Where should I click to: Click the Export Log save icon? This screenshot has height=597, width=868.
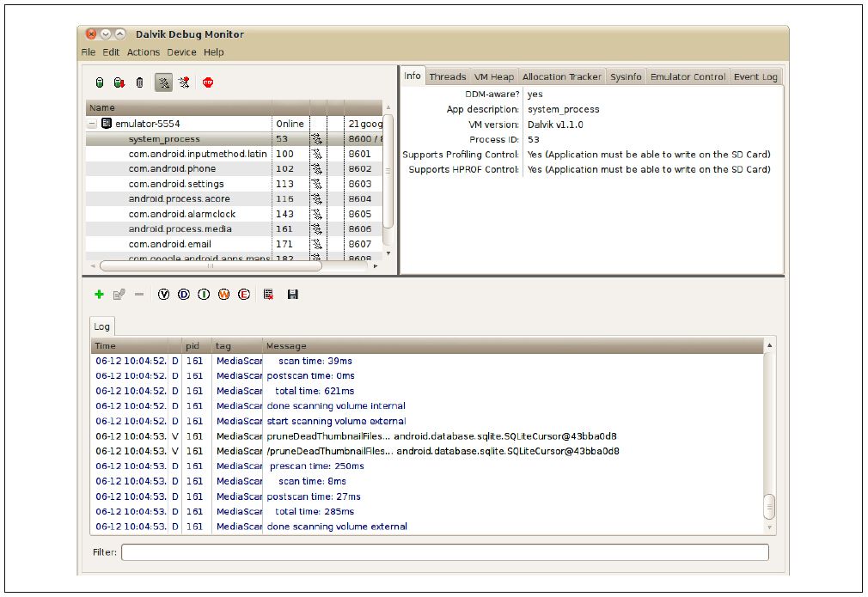tap(293, 295)
